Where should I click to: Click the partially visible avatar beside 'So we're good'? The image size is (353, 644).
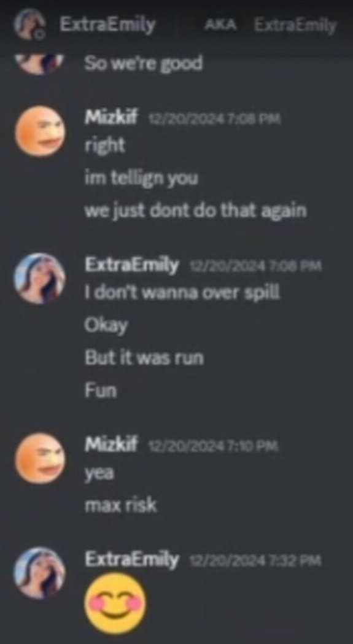coord(40,64)
